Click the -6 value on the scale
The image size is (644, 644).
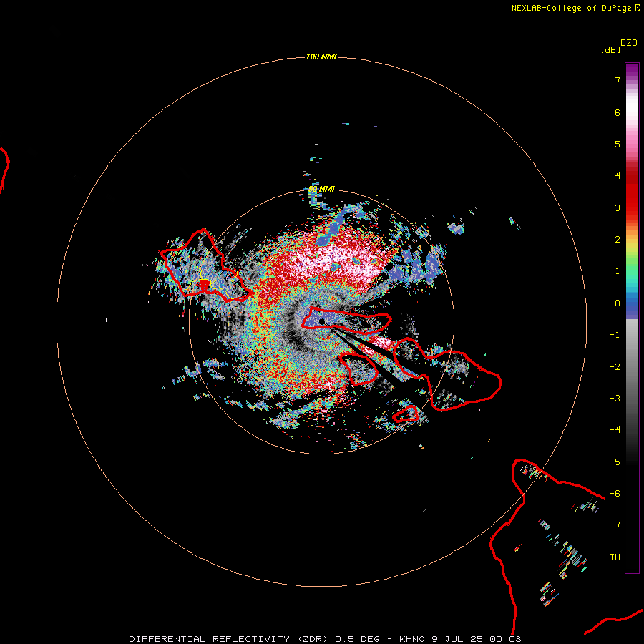(615, 494)
